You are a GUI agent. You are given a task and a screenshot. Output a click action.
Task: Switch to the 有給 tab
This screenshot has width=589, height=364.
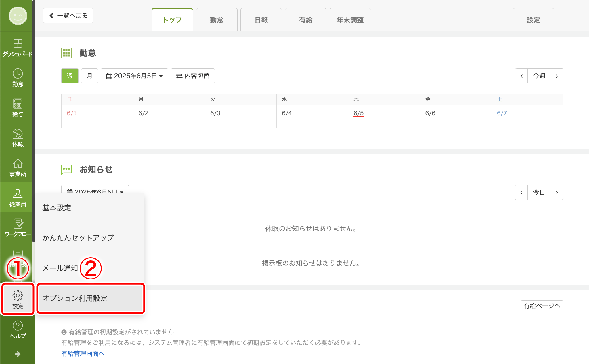(x=305, y=20)
